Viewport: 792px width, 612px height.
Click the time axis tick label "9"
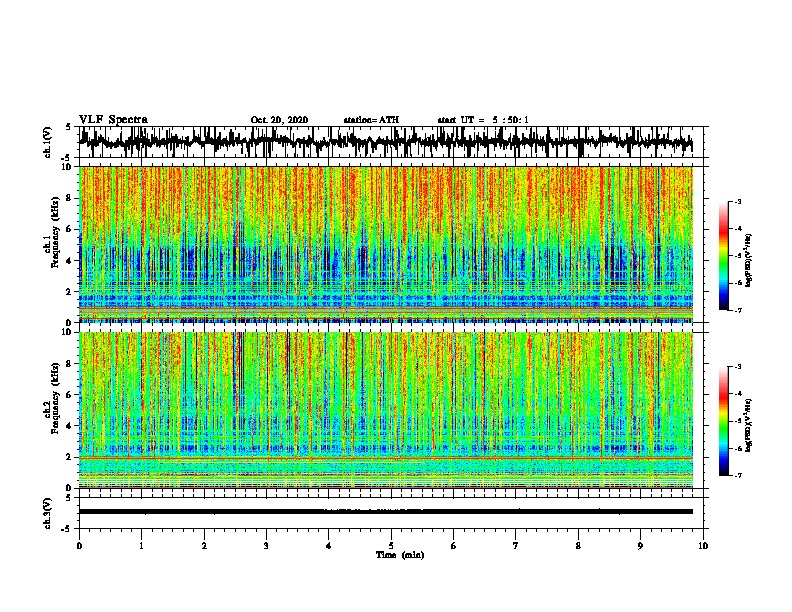640,545
